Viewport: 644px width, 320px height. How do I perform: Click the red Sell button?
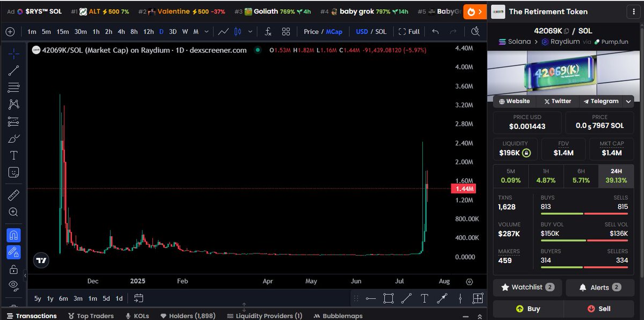[599, 309]
